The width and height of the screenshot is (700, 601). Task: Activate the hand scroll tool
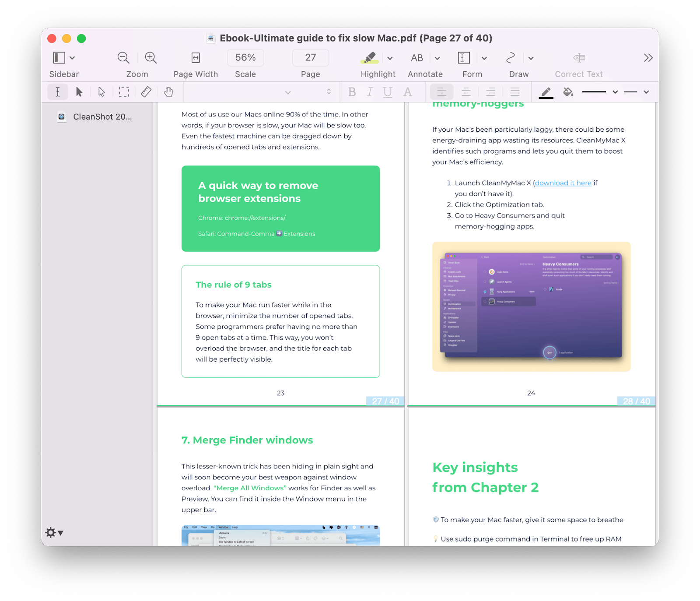click(168, 92)
